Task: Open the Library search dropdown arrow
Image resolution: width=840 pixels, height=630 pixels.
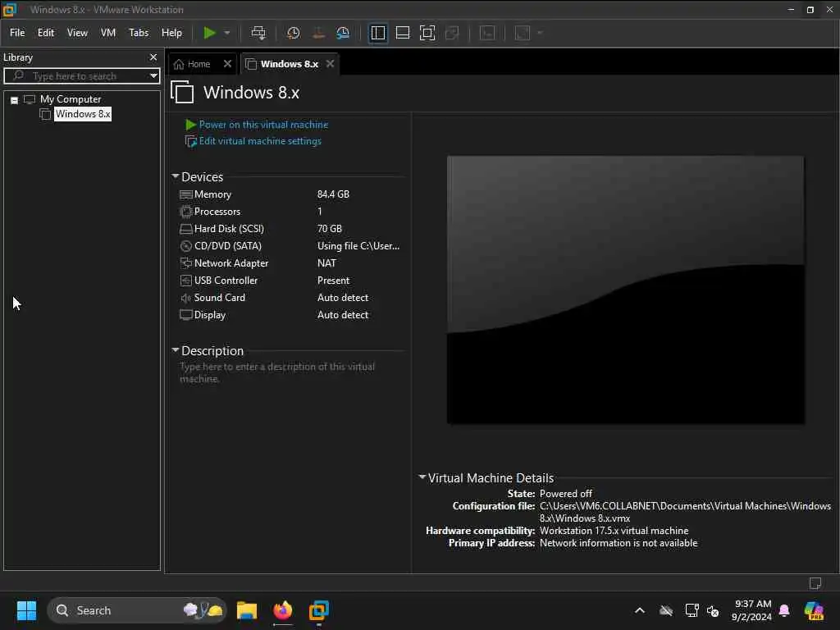Action: [153, 76]
